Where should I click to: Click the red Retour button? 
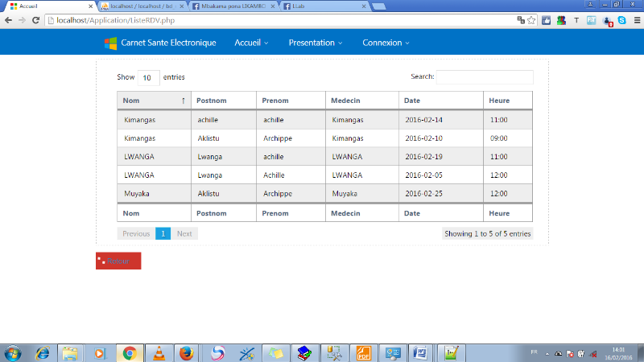pos(118,261)
